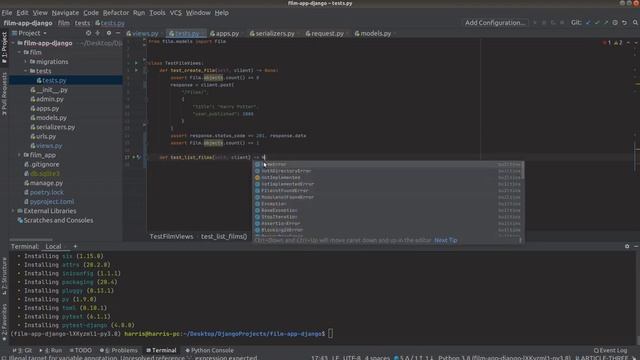
Task: Open the Git tool window
Action: click(22, 350)
